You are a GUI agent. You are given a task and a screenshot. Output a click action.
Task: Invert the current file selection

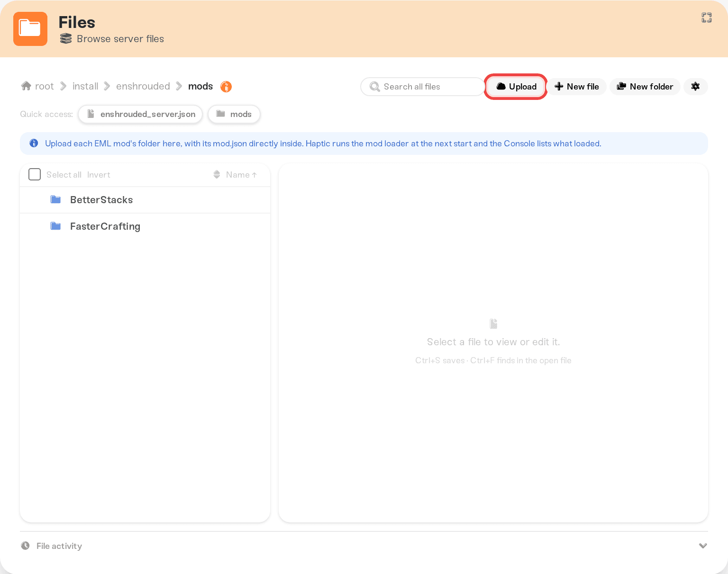coord(99,175)
